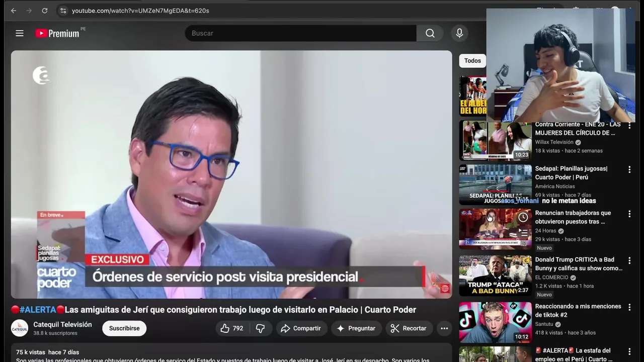Click the Suscribirse button
This screenshot has width=644, height=362.
pyautogui.click(x=124, y=328)
